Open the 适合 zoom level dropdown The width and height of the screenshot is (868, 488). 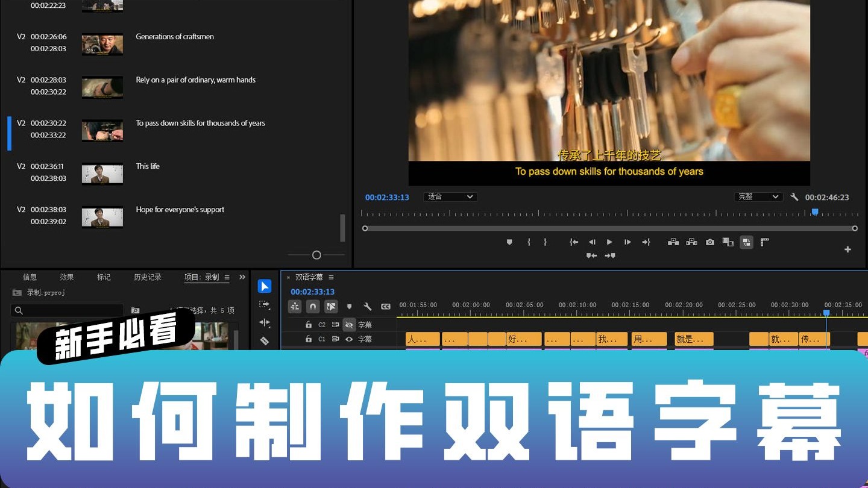click(450, 196)
